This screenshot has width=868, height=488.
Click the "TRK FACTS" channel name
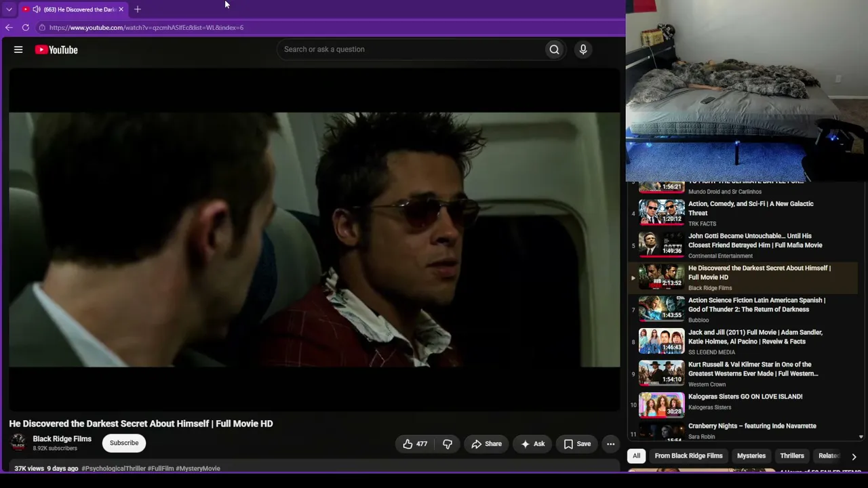[x=702, y=224]
